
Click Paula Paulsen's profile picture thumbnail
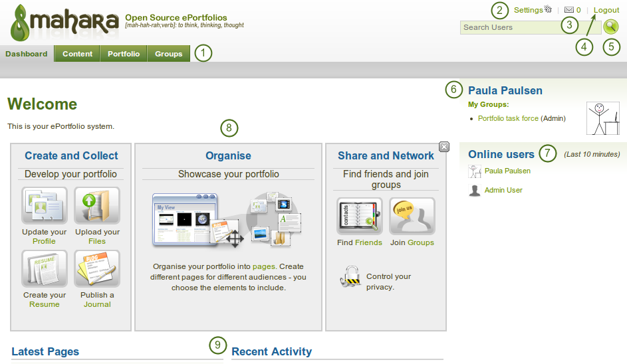tap(602, 118)
